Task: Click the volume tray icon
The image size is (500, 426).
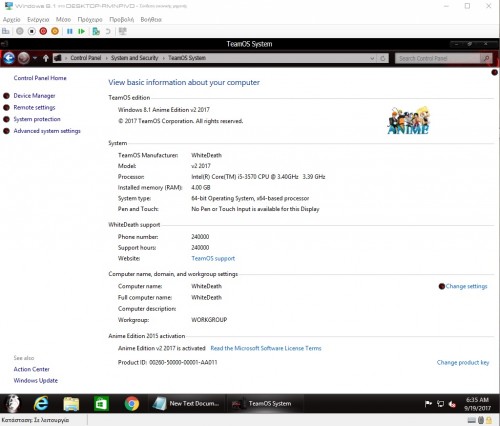Action: 452,404
